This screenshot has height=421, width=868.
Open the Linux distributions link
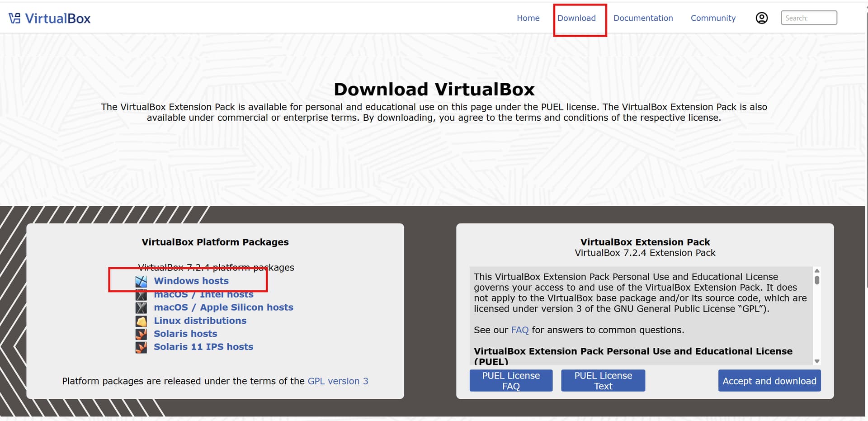(x=200, y=321)
